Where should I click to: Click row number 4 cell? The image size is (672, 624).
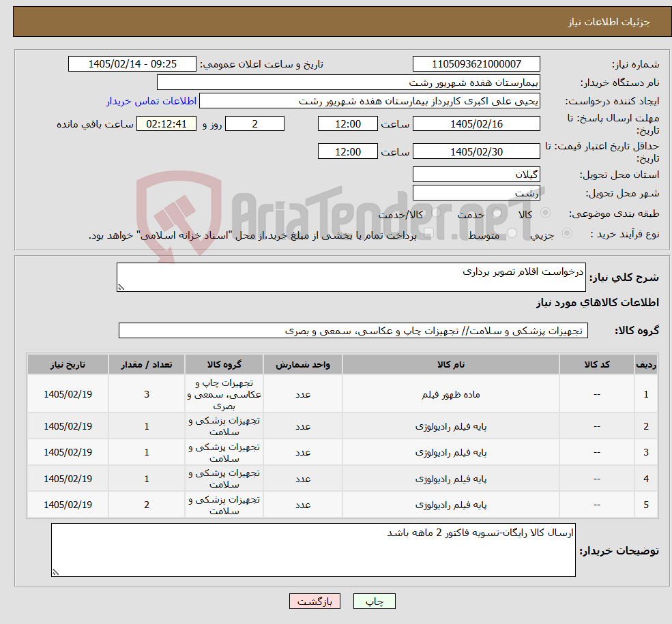[x=646, y=479]
